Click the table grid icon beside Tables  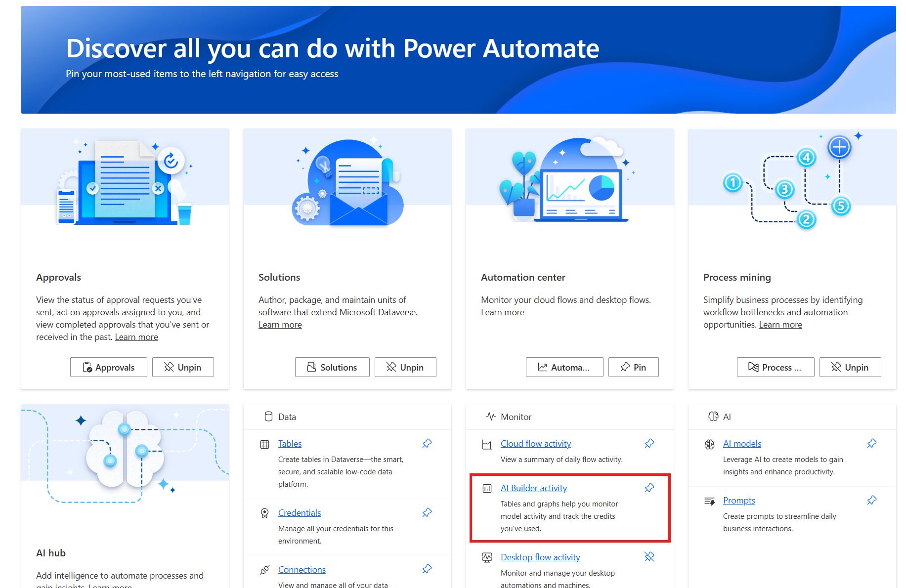click(x=265, y=444)
